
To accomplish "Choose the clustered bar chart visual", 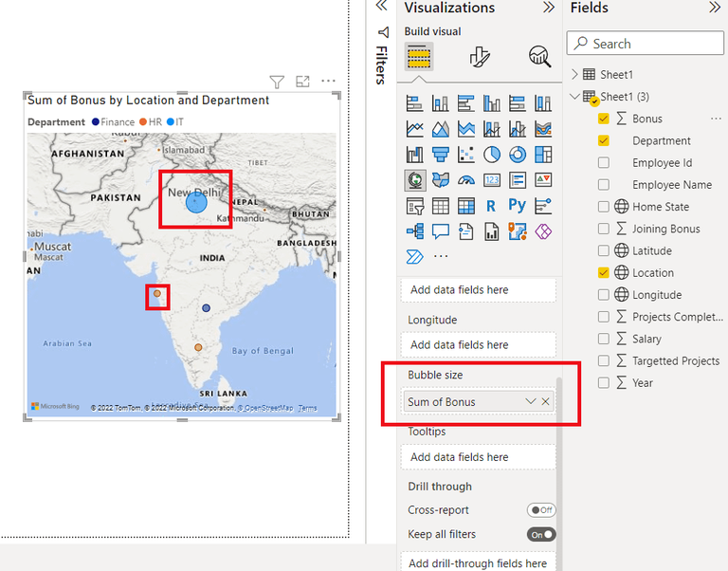I will point(466,102).
